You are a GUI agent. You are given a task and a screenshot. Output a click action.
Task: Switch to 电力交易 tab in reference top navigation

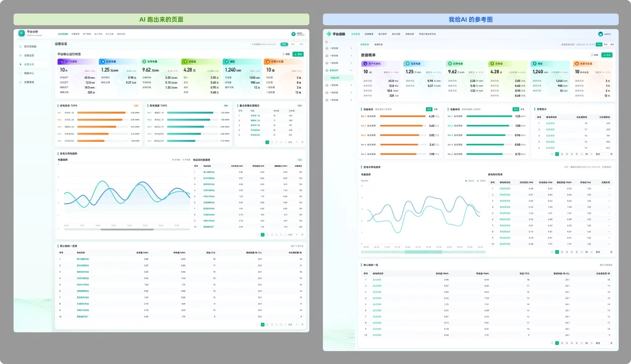[x=396, y=34]
